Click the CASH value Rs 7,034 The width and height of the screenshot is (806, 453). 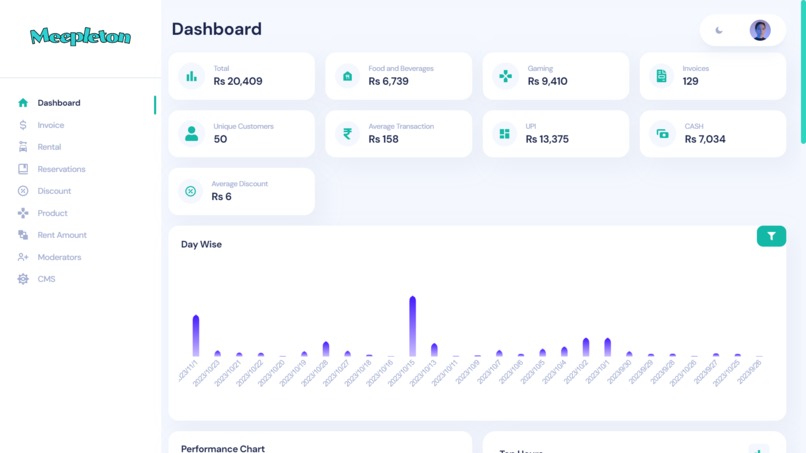pos(705,139)
